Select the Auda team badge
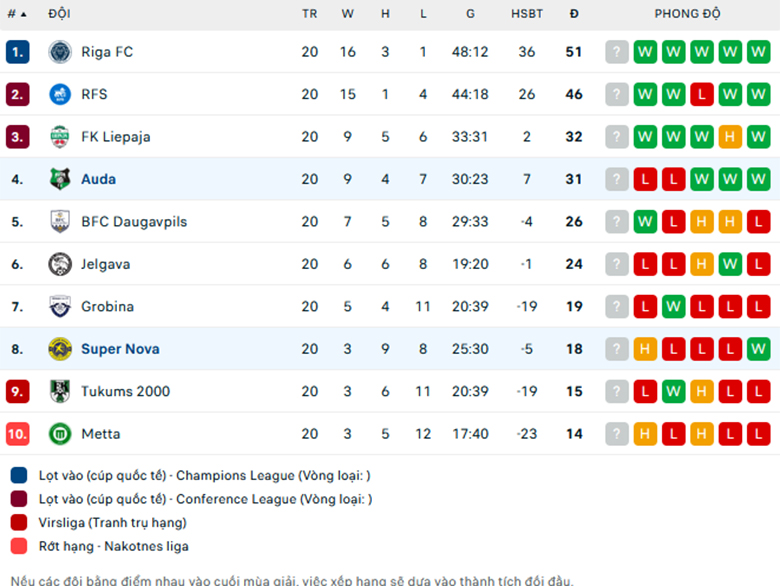The image size is (780, 586). click(60, 179)
